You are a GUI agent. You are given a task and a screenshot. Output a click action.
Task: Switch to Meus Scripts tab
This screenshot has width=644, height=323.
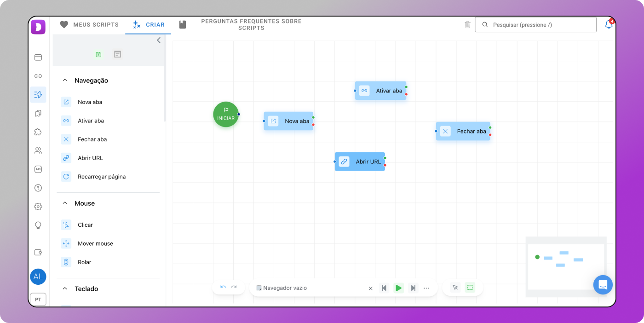click(90, 25)
